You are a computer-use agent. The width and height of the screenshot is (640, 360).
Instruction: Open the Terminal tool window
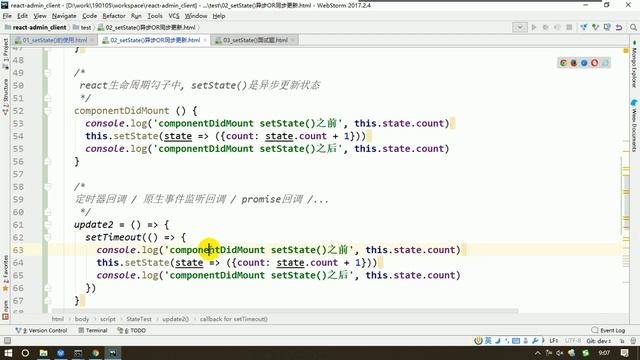(93, 330)
